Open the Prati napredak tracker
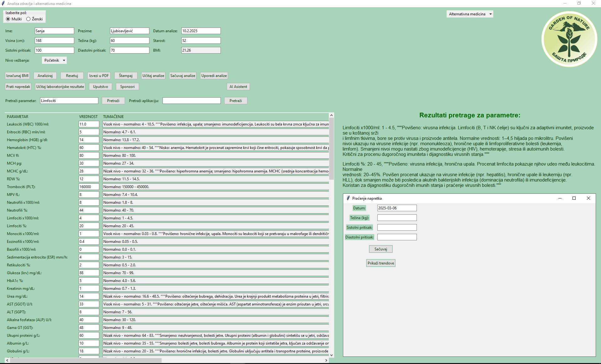The height and width of the screenshot is (364, 601). [18, 87]
